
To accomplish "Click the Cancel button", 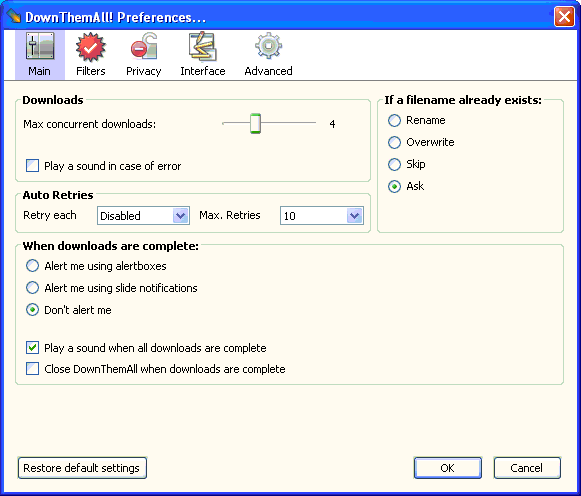I will pyautogui.click(x=527, y=468).
